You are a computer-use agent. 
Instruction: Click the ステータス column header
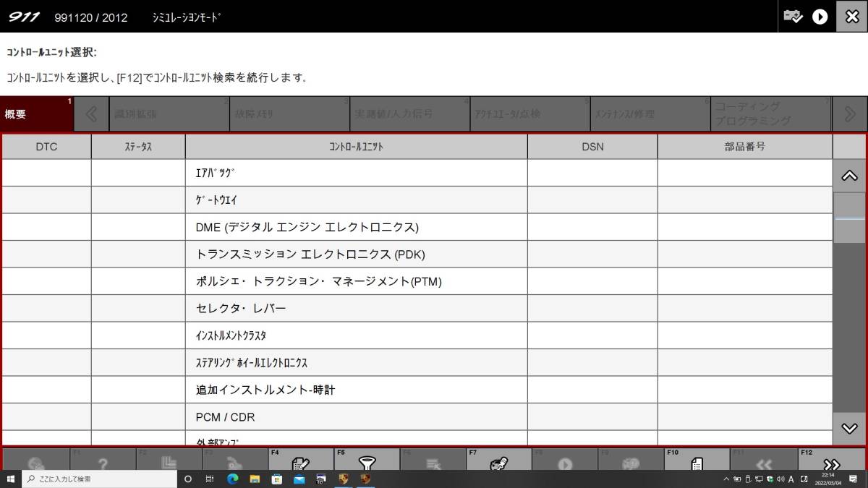click(x=138, y=147)
